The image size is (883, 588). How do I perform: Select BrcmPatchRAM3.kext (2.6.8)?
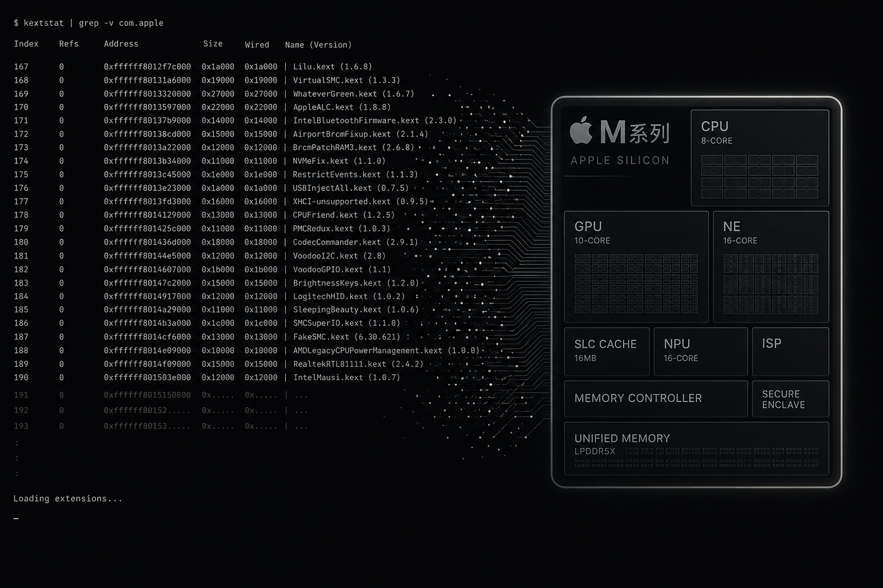(x=353, y=147)
